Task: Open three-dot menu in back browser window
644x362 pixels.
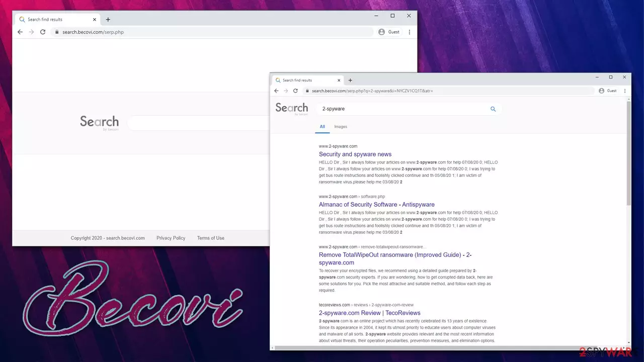Action: pyautogui.click(x=409, y=32)
